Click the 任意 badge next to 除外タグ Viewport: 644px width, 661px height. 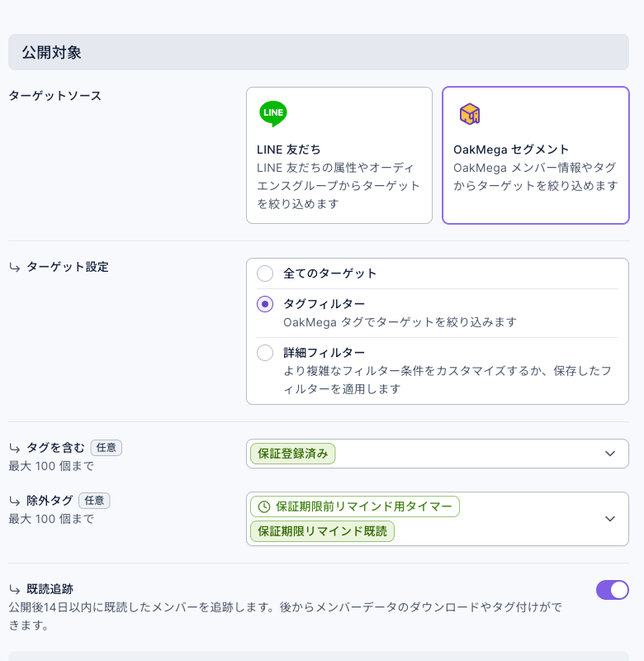click(94, 501)
